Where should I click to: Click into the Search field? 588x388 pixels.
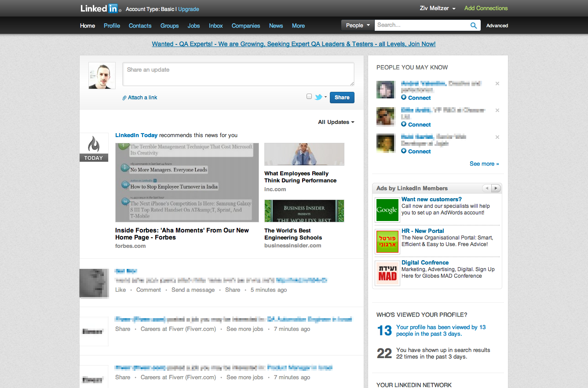click(x=422, y=25)
